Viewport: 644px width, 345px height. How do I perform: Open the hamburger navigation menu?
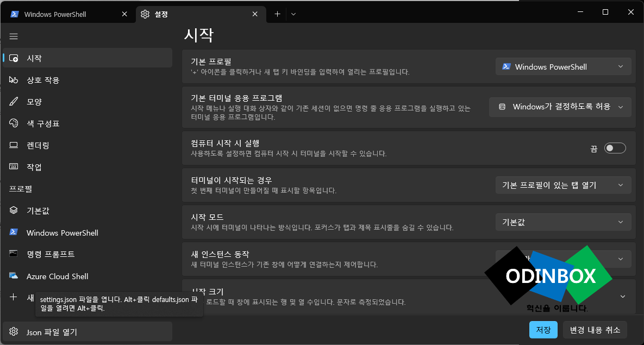(x=14, y=36)
